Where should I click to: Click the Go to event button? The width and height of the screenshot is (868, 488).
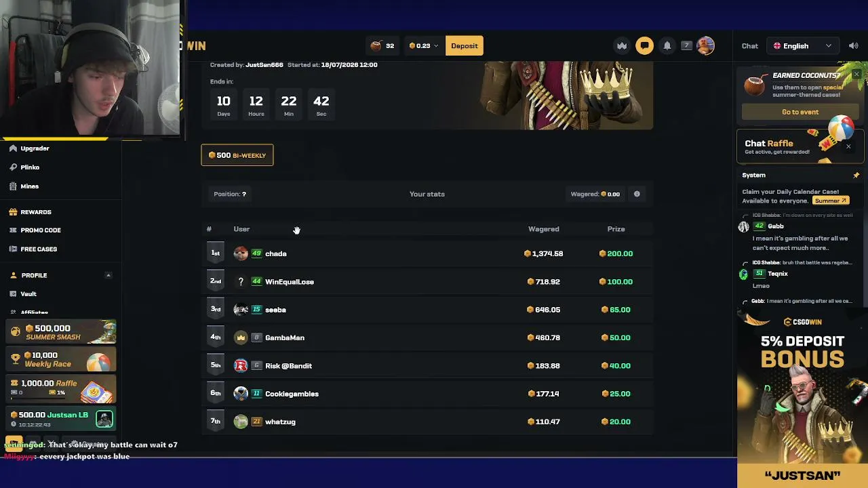point(800,112)
